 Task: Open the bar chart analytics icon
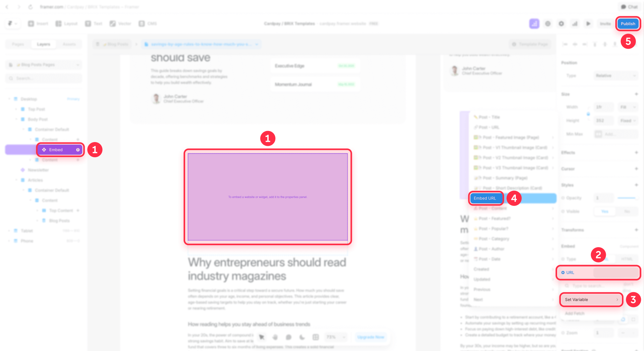(575, 24)
